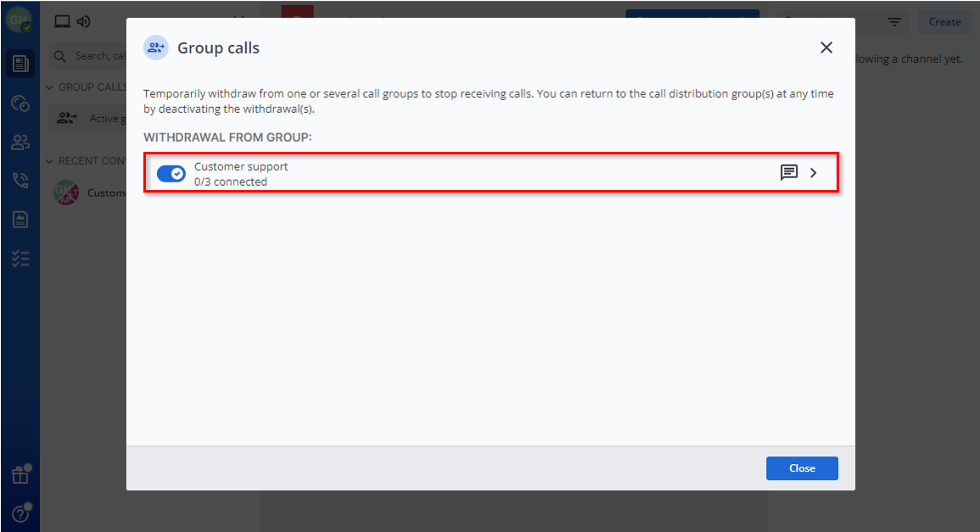Open the contacts sidebar icon

(x=20, y=142)
